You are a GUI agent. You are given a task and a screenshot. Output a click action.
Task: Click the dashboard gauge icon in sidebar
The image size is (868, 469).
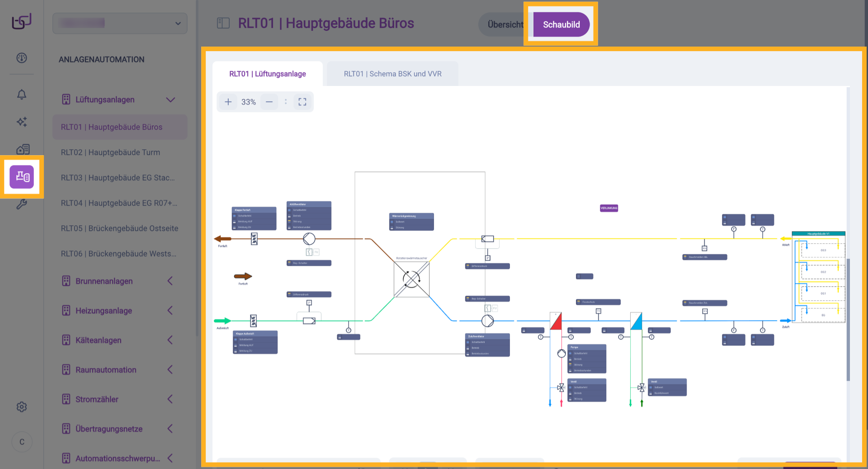22,58
